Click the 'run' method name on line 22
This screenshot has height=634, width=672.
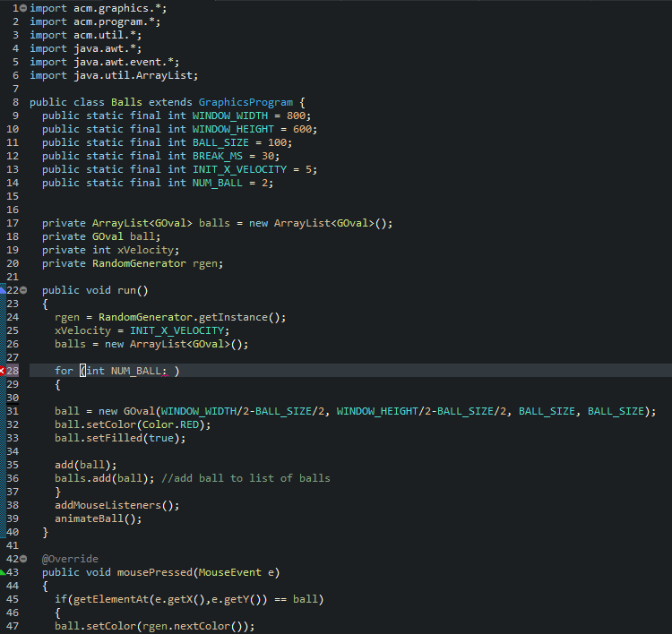(126, 290)
